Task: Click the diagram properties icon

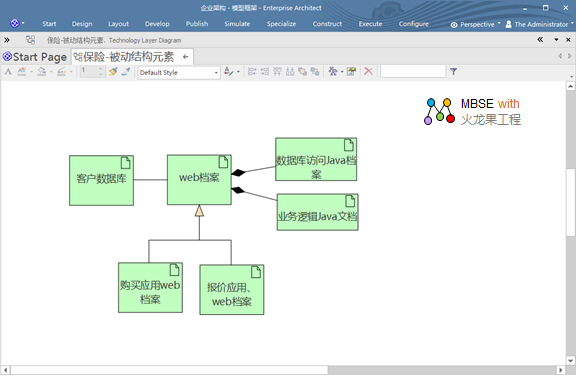Action: (351, 72)
